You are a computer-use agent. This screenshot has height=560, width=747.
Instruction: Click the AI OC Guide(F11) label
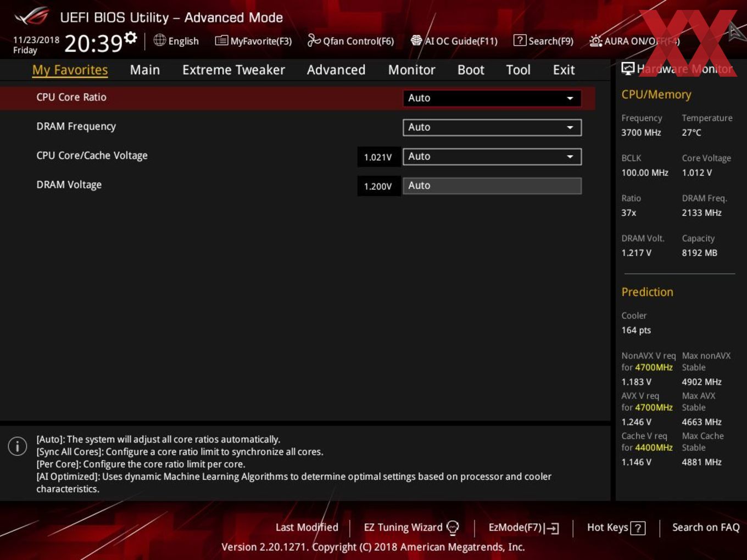tap(461, 41)
